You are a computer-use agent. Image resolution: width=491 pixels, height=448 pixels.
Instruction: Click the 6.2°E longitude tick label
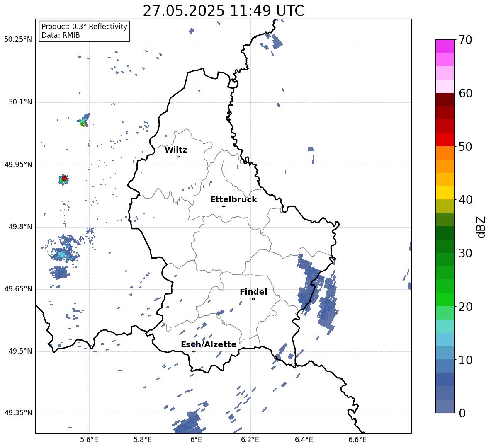click(250, 440)
